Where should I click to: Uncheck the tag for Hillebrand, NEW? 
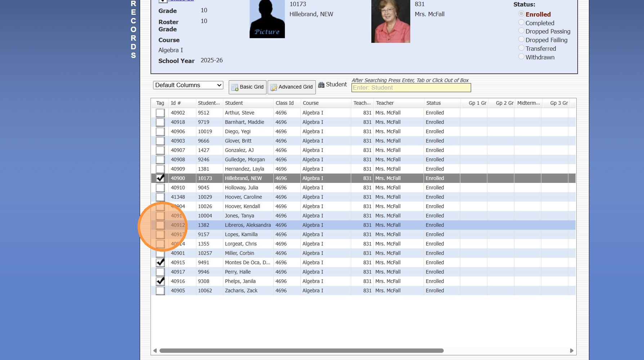pos(160,179)
